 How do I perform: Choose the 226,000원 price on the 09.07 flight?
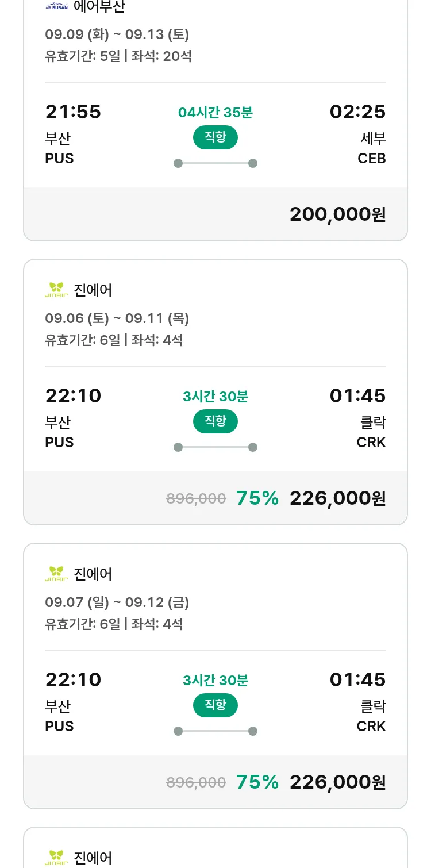(337, 782)
